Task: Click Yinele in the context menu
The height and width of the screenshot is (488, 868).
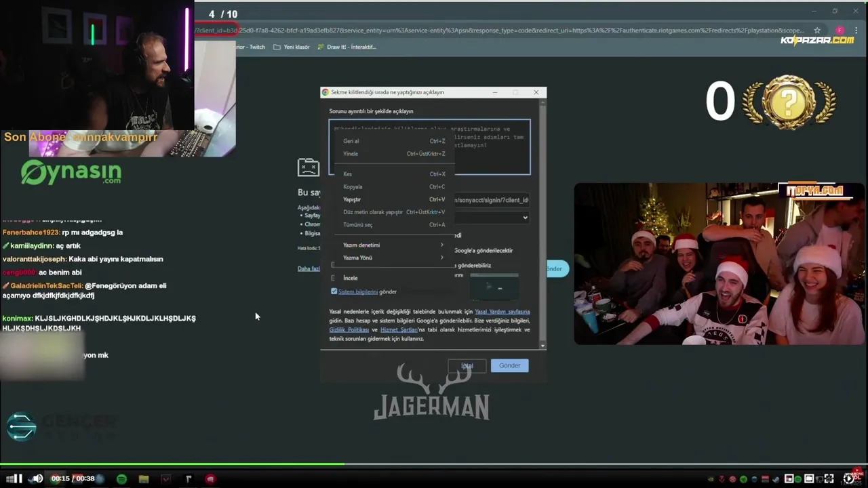Action: [x=393, y=154]
